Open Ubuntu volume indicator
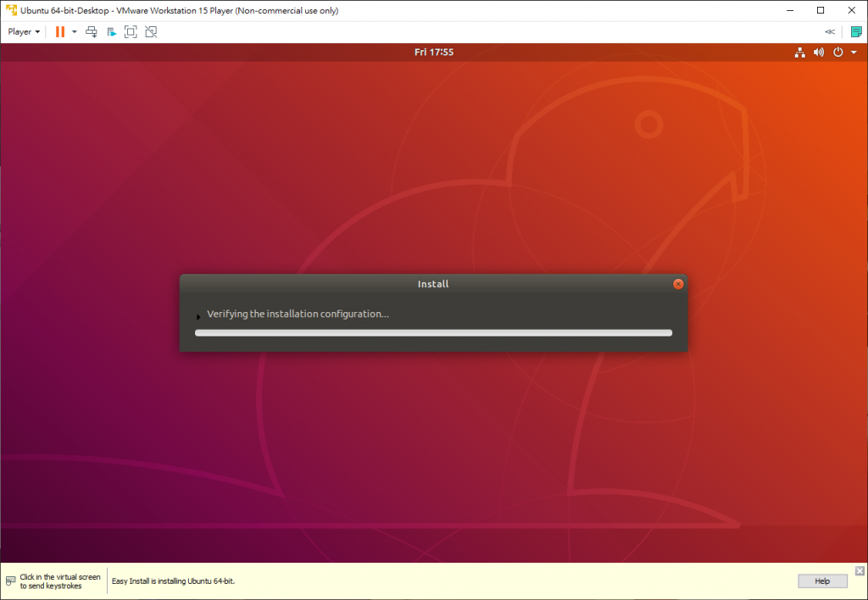 [x=819, y=53]
